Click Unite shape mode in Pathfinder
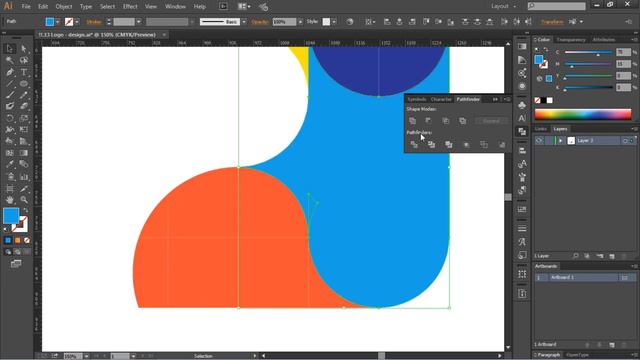The width and height of the screenshot is (640, 360). 413,121
